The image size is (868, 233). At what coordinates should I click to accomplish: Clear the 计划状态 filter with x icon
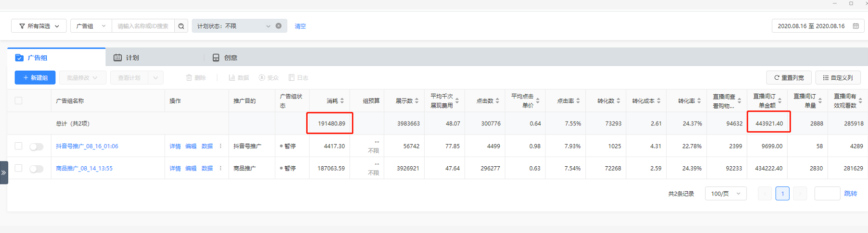[278, 26]
